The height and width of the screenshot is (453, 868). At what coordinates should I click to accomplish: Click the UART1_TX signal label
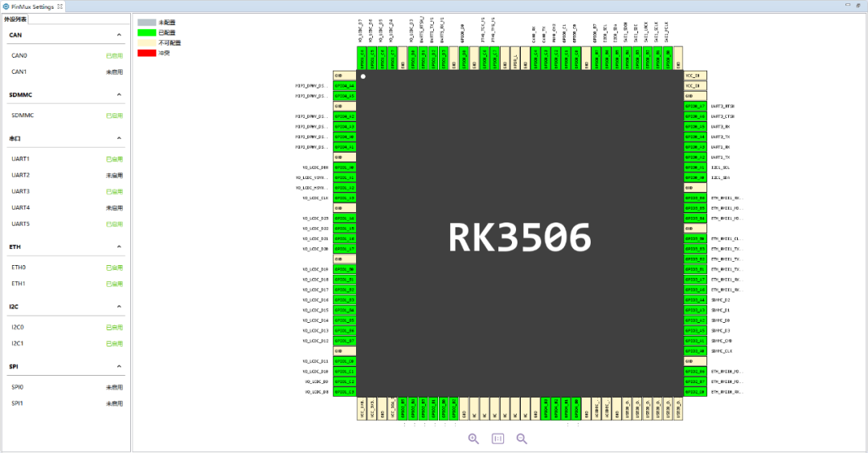click(x=721, y=157)
